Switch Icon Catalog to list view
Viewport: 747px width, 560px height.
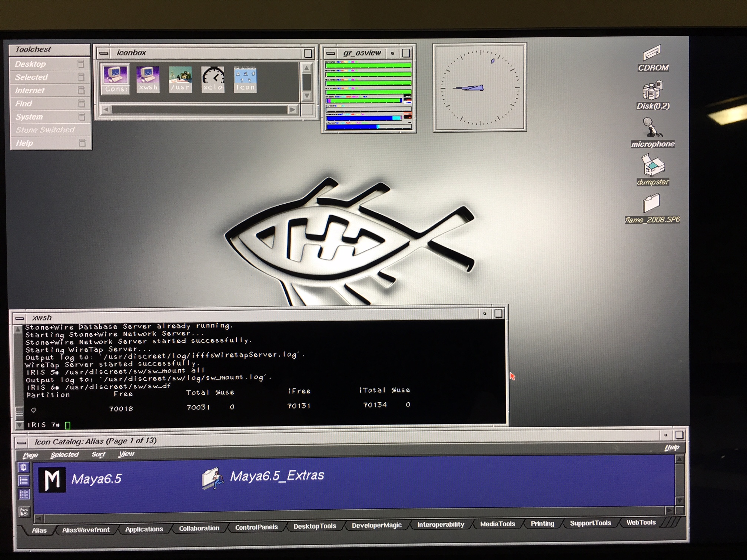click(x=24, y=481)
